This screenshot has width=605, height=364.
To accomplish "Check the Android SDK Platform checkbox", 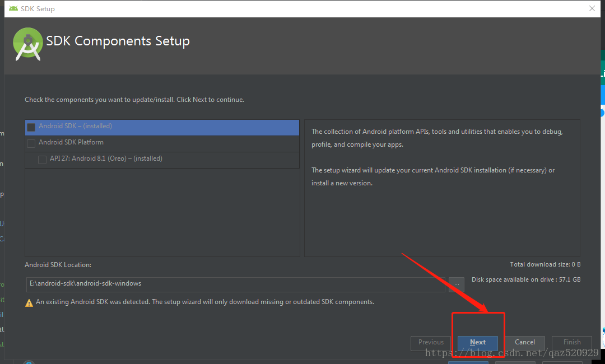I will [31, 143].
